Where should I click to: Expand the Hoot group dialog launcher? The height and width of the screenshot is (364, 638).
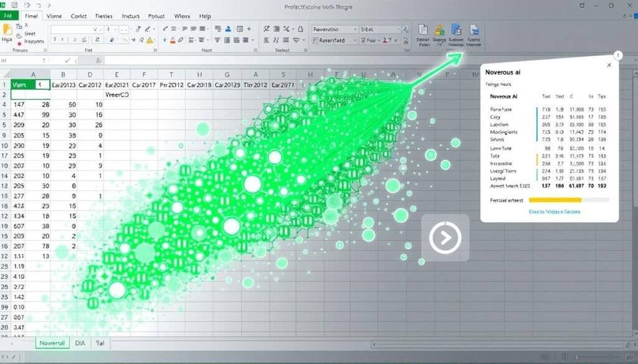[255, 50]
